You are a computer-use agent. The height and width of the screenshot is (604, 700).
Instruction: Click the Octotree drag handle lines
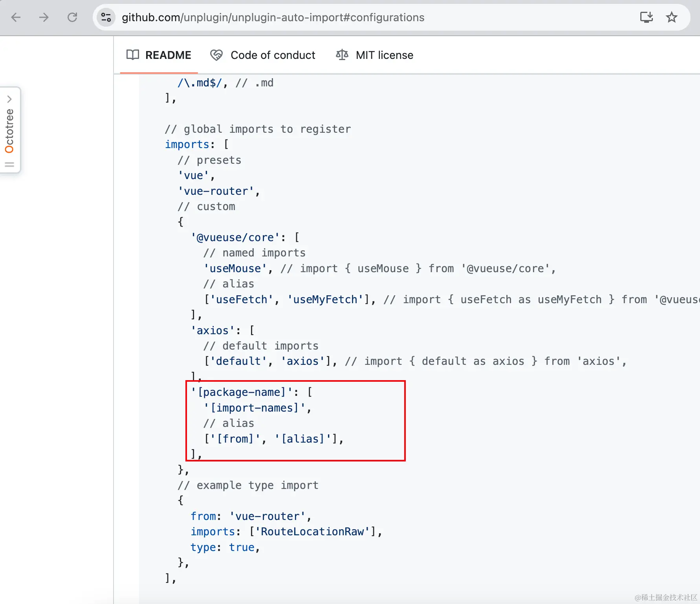pos(9,165)
